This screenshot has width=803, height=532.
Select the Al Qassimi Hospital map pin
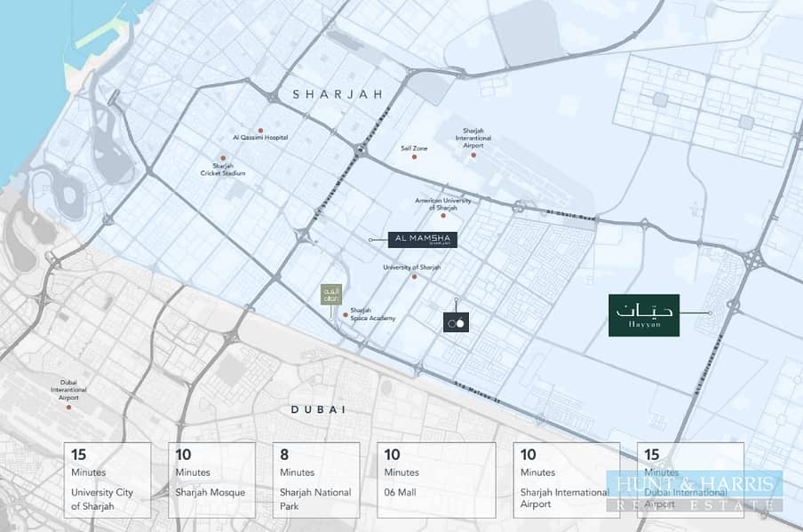point(260,130)
